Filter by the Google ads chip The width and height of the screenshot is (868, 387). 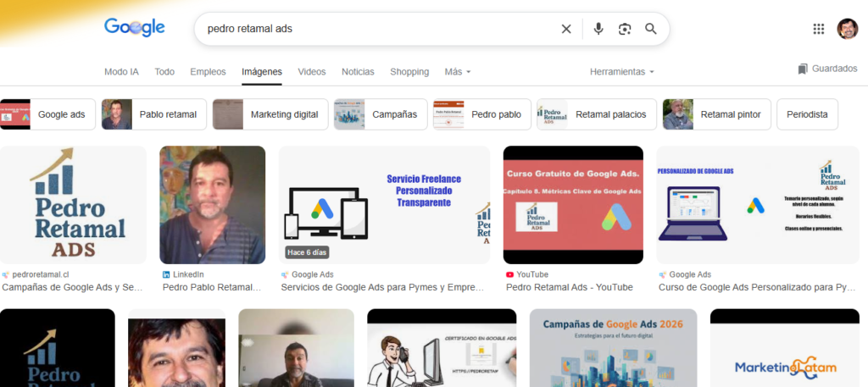click(48, 114)
